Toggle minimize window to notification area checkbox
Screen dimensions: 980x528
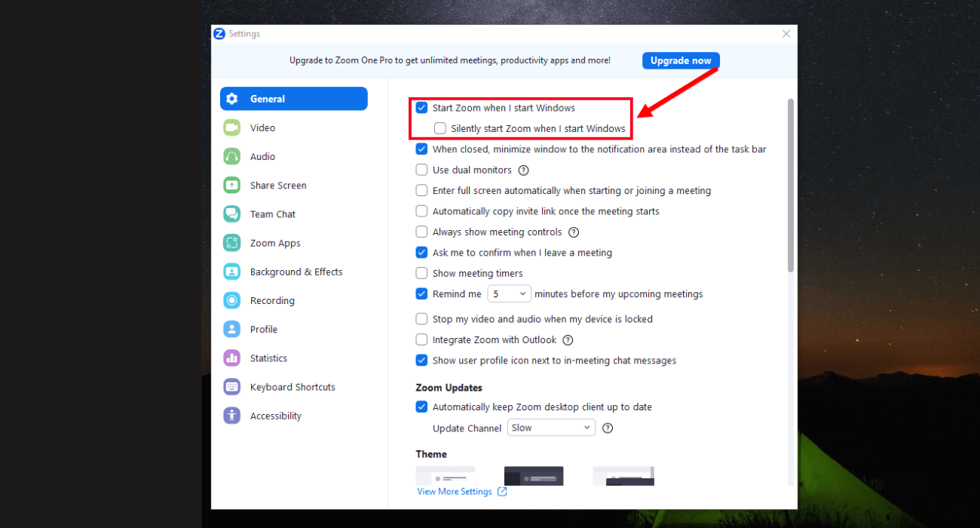421,149
